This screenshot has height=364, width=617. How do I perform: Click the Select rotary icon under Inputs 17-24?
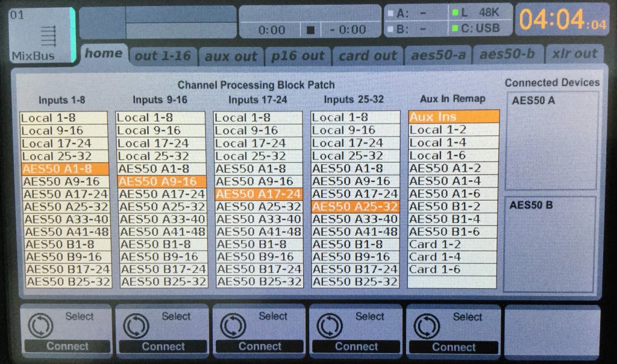point(233,326)
